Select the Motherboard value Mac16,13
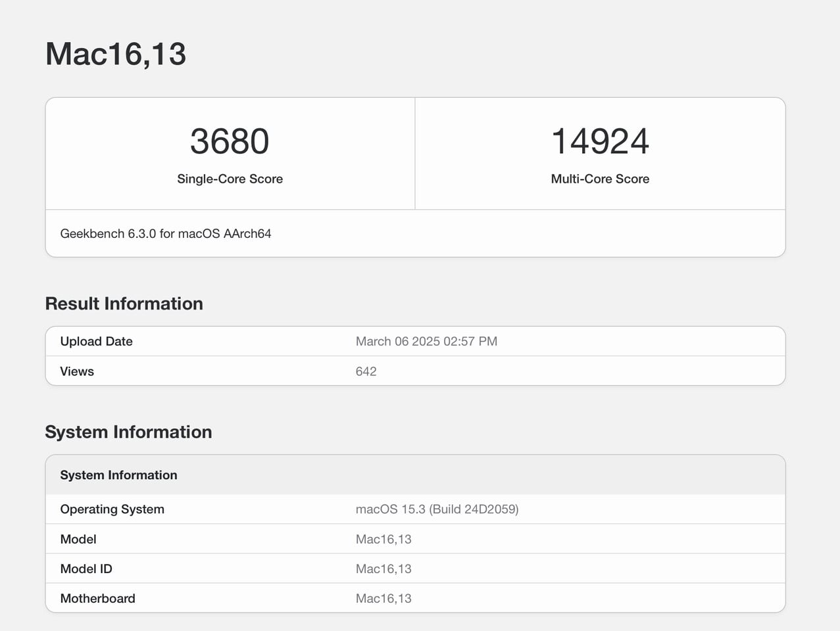The image size is (840, 631). tap(383, 598)
